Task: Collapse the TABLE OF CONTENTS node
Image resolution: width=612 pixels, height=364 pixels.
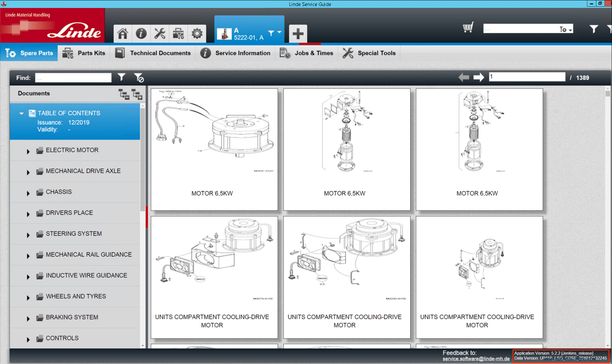Action: click(21, 113)
